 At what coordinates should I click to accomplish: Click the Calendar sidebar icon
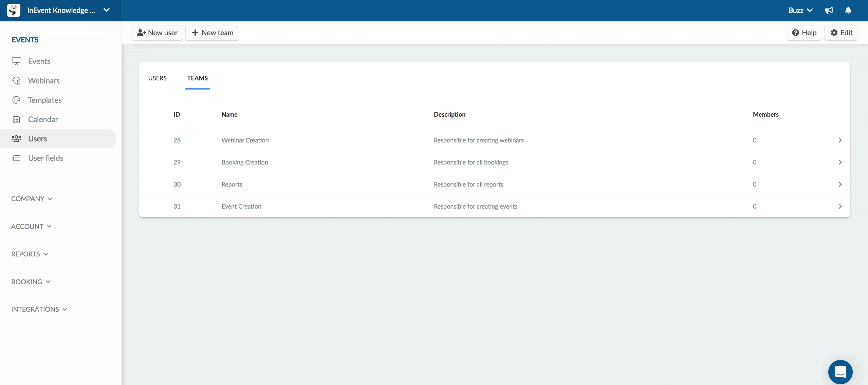(16, 119)
